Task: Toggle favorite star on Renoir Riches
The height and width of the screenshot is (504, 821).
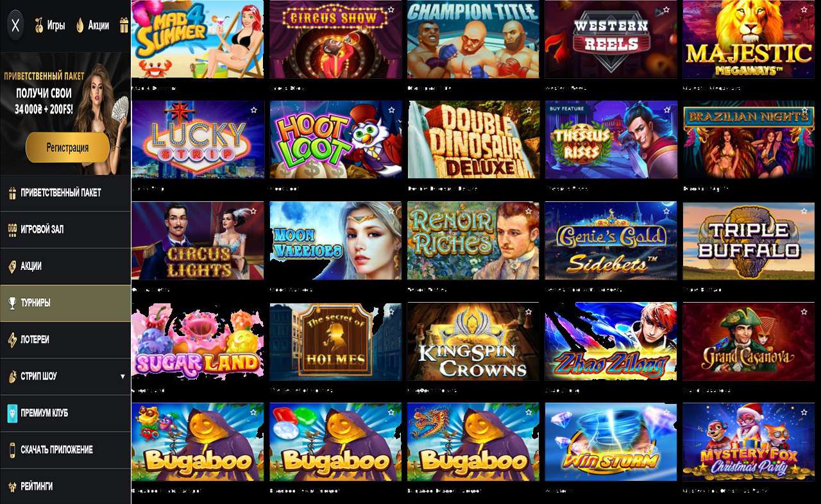Action: (529, 211)
